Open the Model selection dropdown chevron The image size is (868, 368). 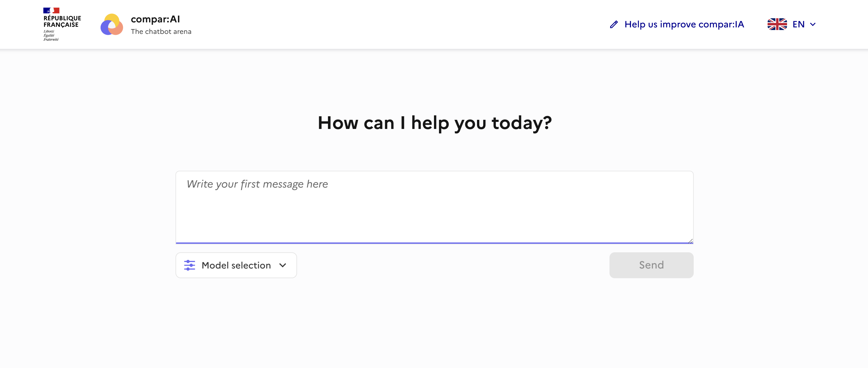pos(283,265)
